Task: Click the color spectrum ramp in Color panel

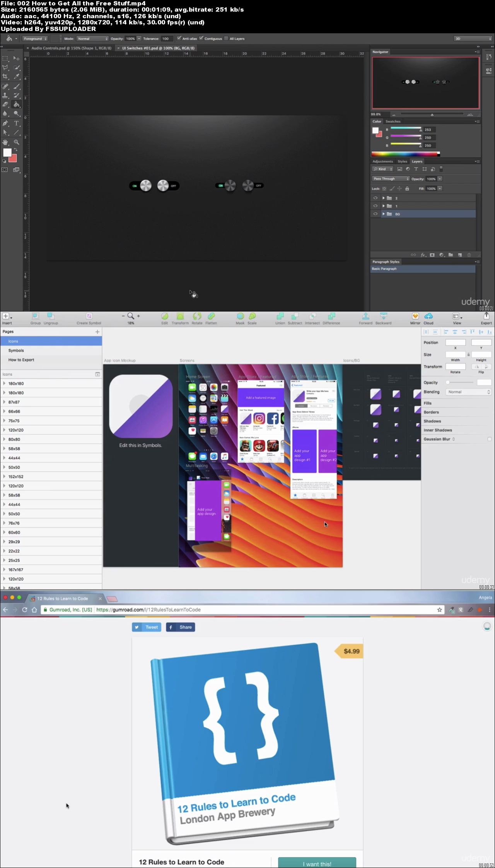Action: point(405,154)
